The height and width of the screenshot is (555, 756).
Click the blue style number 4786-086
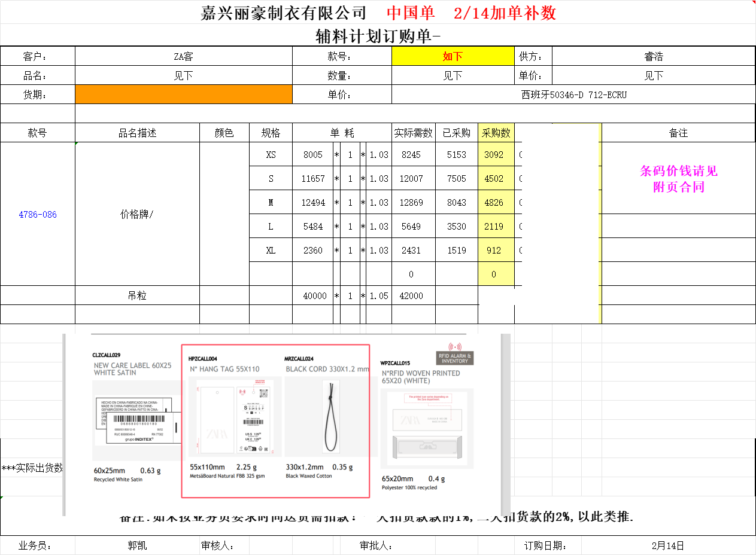pyautogui.click(x=38, y=214)
